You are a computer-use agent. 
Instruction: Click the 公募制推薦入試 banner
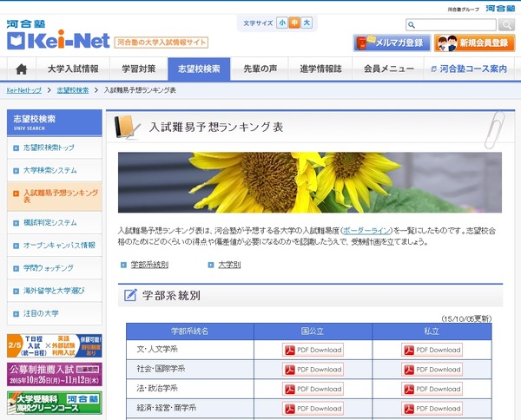(55, 374)
